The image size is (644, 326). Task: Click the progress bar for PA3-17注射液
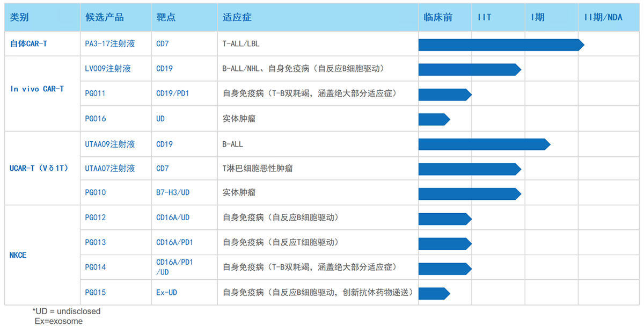pos(500,45)
